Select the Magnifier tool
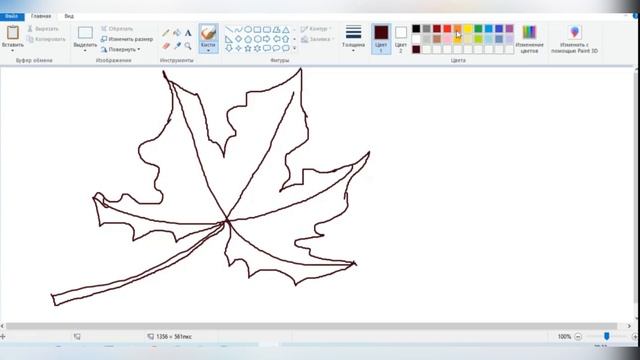The height and width of the screenshot is (360, 640). point(188,46)
